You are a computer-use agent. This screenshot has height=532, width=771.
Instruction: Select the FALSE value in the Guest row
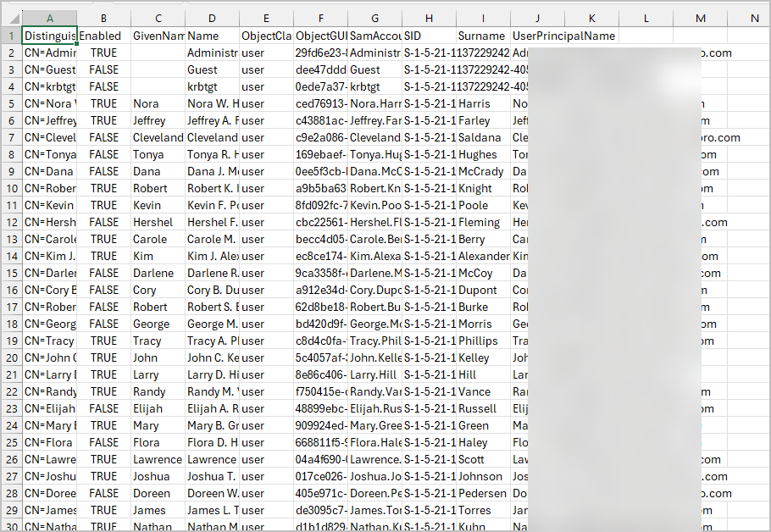point(103,69)
